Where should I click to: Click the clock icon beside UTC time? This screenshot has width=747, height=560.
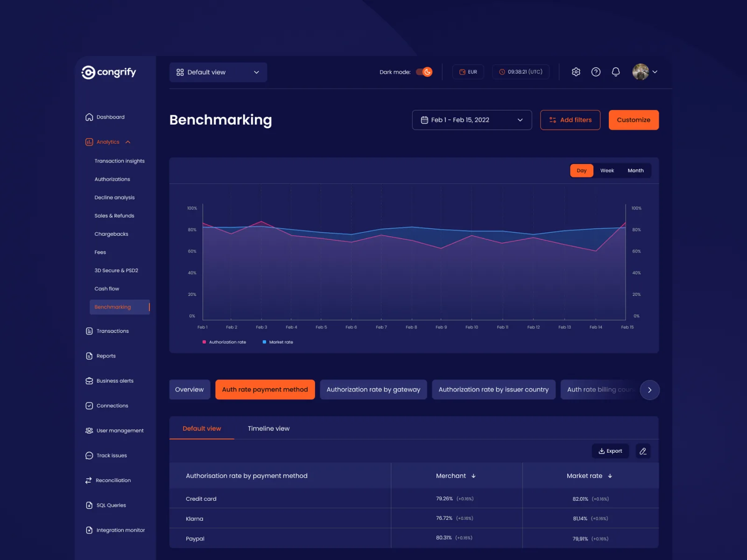(x=502, y=72)
